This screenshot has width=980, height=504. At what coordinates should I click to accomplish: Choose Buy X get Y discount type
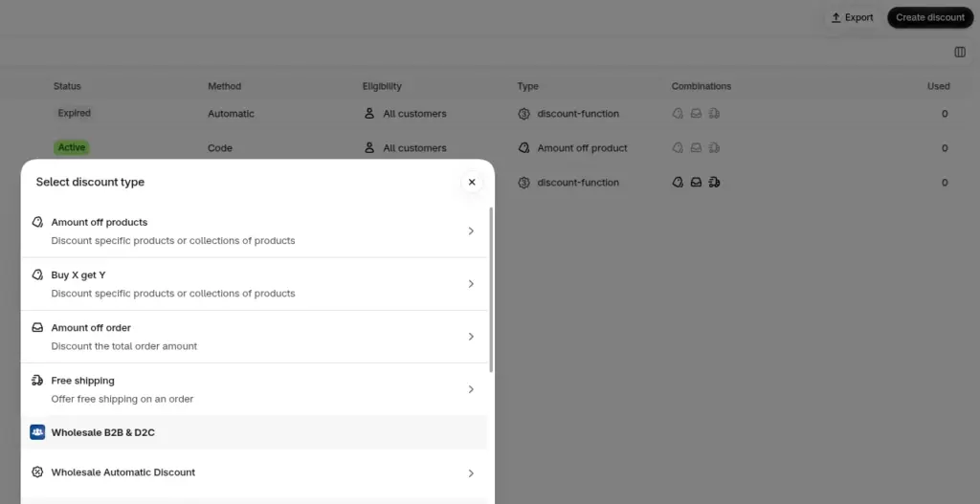click(255, 284)
